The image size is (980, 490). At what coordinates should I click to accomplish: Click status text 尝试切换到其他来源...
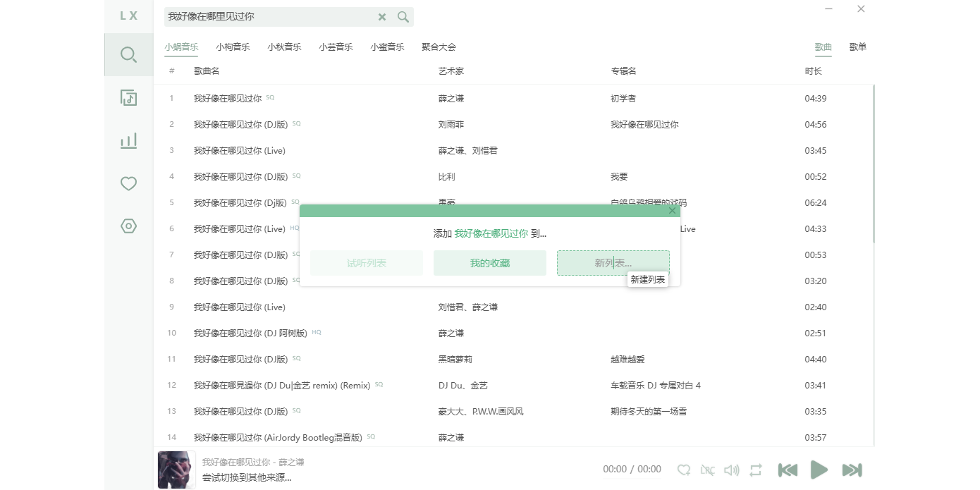click(247, 477)
